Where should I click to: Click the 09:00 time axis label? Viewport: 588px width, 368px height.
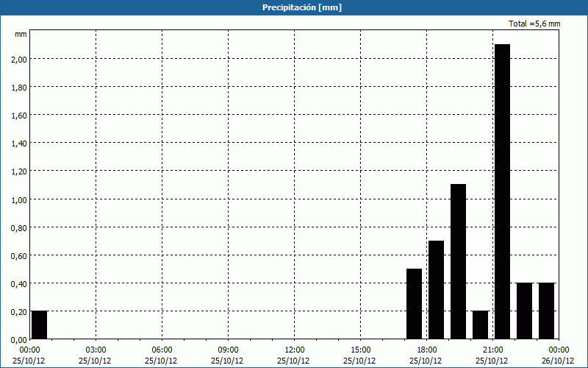pyautogui.click(x=228, y=350)
